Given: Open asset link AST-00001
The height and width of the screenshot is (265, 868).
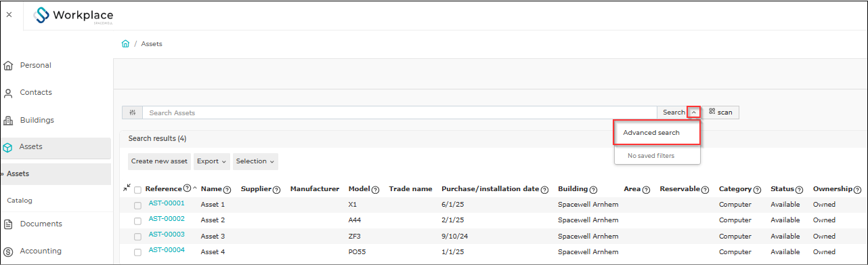Looking at the screenshot, I should [167, 203].
